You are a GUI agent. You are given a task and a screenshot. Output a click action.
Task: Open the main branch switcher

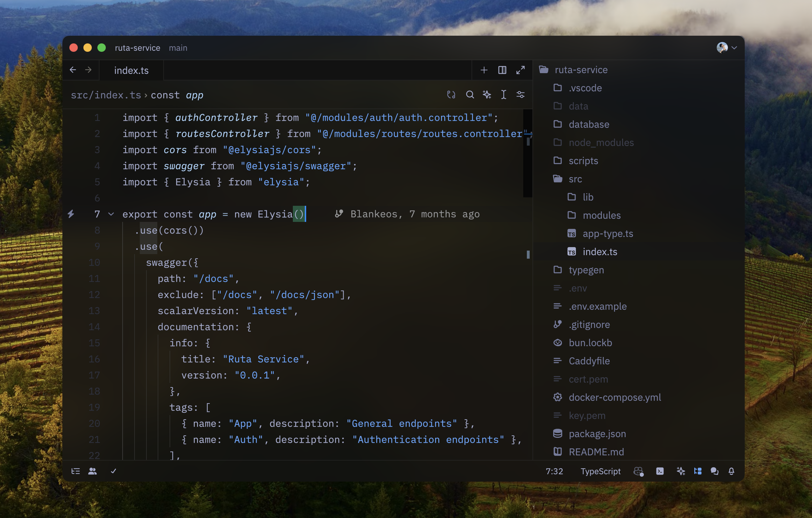[x=178, y=48]
